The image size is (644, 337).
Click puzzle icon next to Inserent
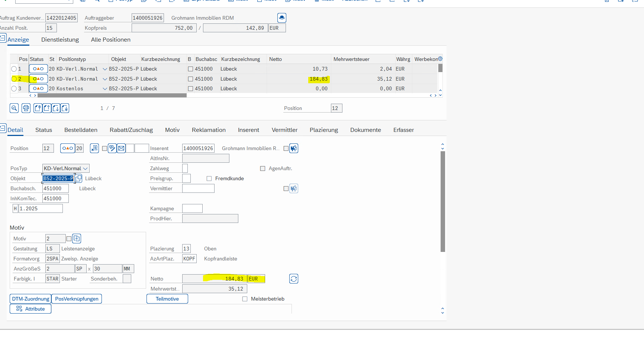coord(294,148)
